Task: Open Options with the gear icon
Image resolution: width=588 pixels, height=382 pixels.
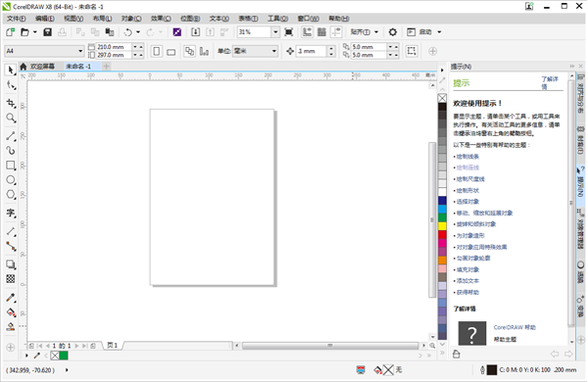Action: [393, 32]
